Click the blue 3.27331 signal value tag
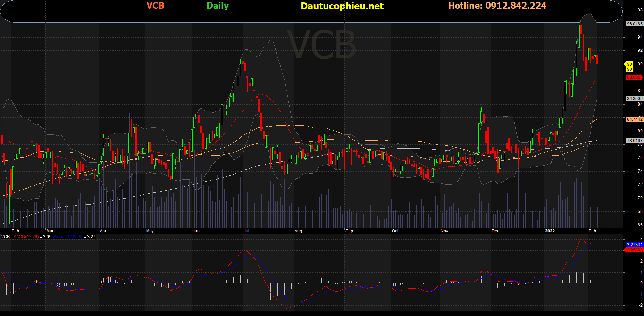The height and width of the screenshot is (316, 644). coord(634,245)
